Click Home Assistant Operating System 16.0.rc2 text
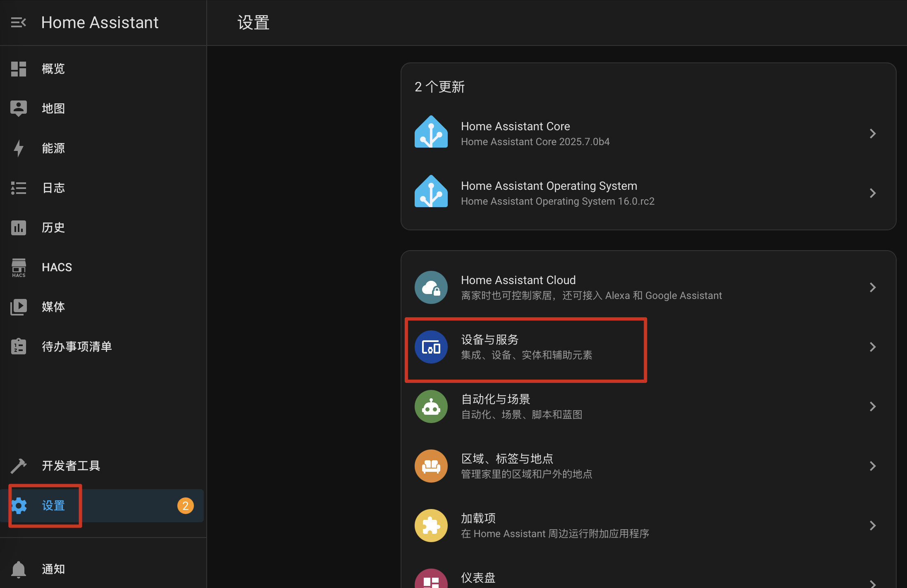Screen dimensions: 907x588 point(558,201)
